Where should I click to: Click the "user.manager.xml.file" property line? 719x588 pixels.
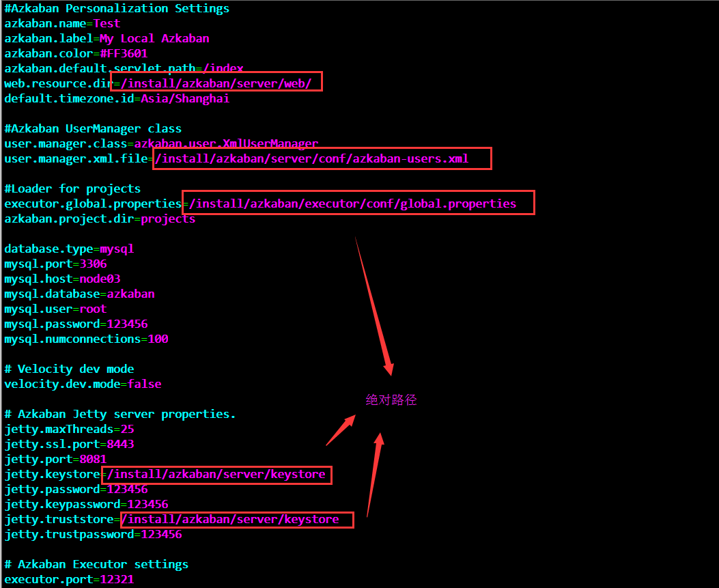pyautogui.click(x=237, y=158)
